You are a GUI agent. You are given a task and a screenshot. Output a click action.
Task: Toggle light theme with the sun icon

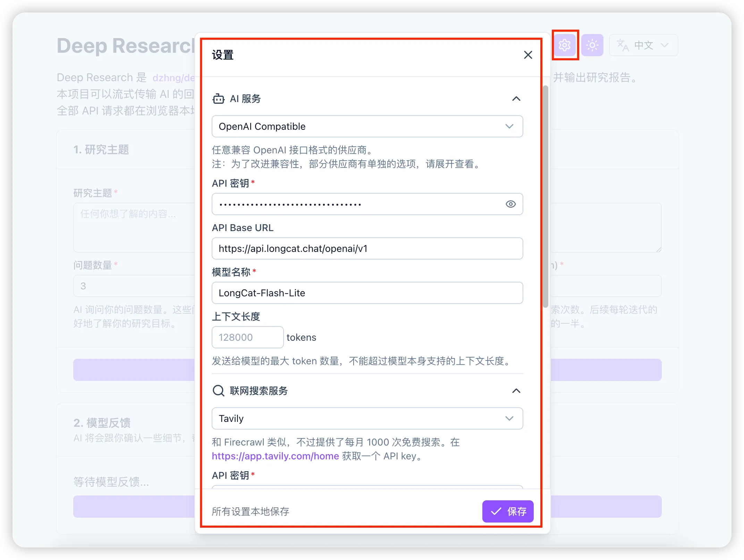point(592,45)
